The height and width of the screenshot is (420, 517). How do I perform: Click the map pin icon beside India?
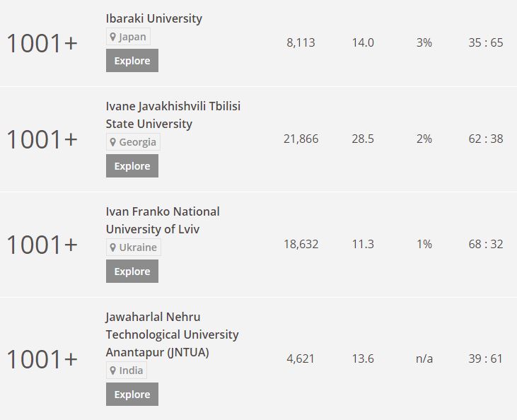point(113,371)
